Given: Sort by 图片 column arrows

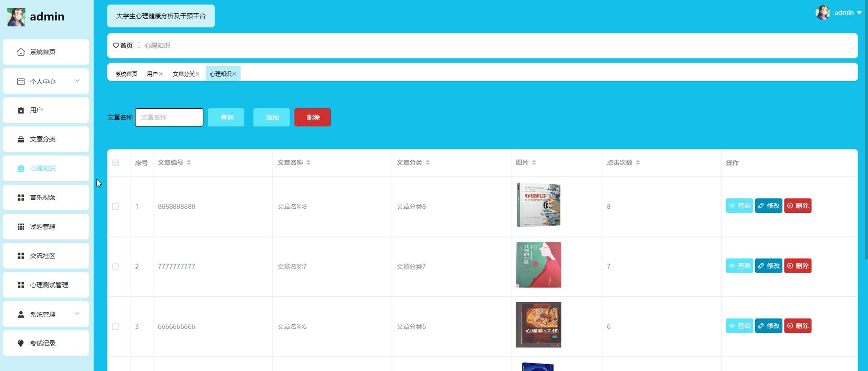Looking at the screenshot, I should click(x=534, y=163).
